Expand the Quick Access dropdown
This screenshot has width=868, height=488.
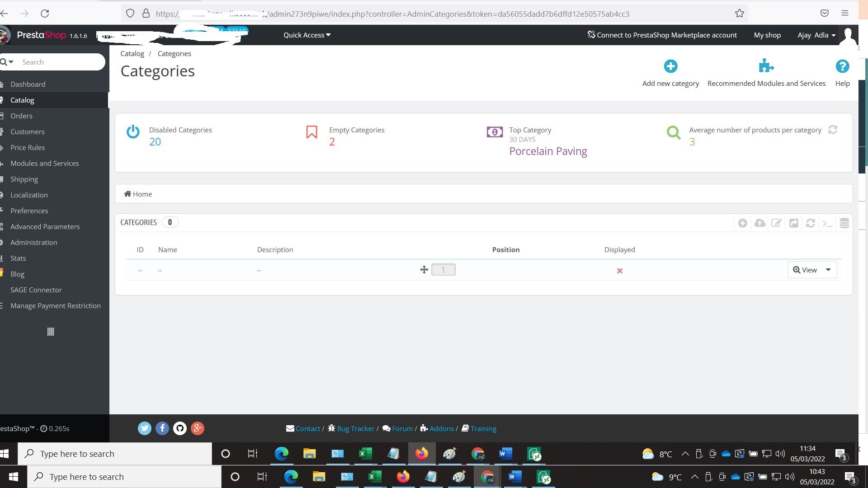[x=307, y=35]
